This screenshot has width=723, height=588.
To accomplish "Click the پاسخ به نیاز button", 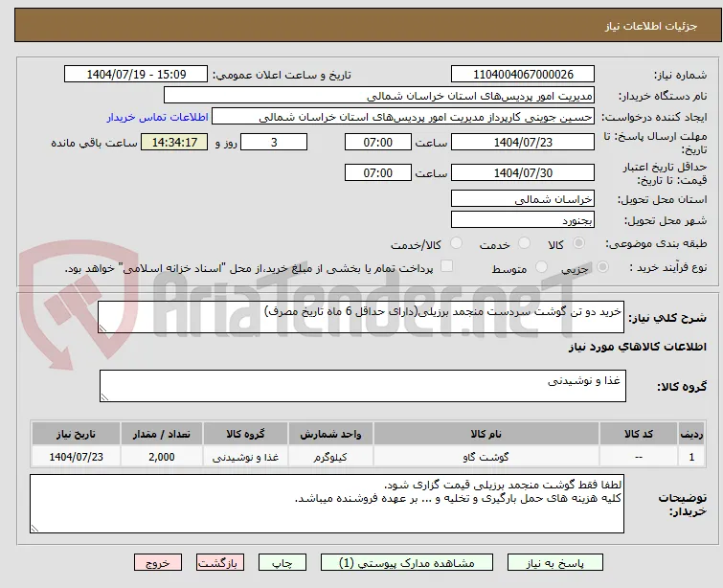I will [554, 563].
